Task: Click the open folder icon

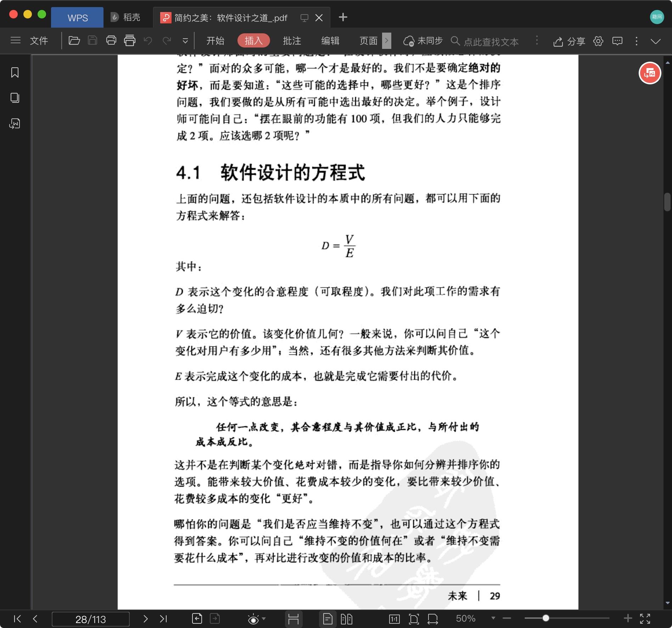Action: coord(74,40)
